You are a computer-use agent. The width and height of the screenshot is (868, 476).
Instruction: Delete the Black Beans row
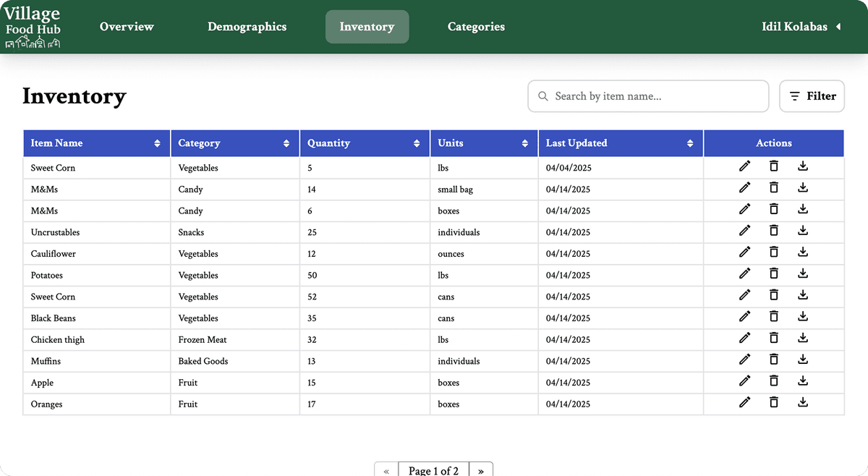773,317
